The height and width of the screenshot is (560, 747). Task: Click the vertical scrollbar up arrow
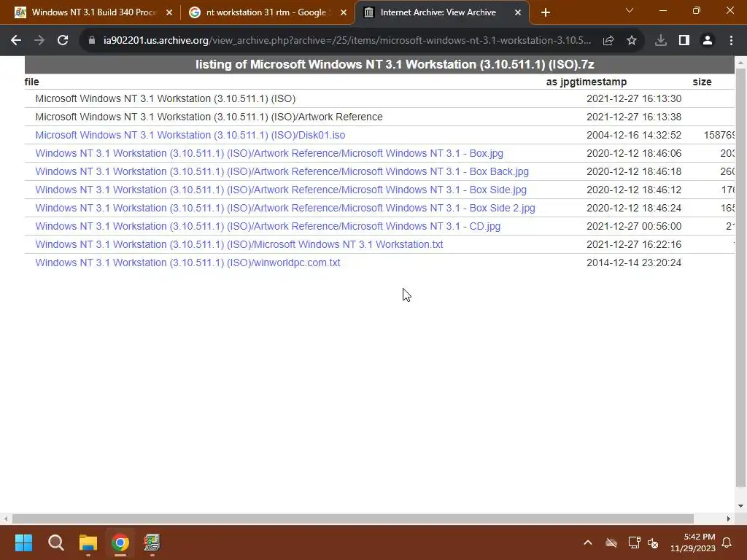pos(740,62)
